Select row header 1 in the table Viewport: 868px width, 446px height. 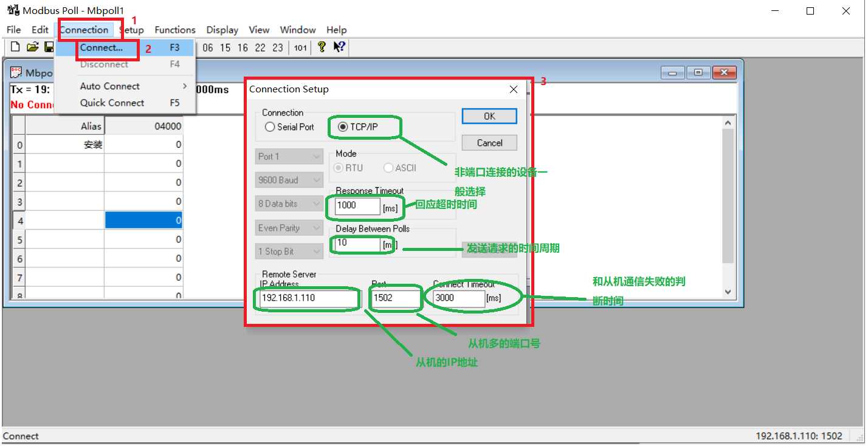[19, 163]
